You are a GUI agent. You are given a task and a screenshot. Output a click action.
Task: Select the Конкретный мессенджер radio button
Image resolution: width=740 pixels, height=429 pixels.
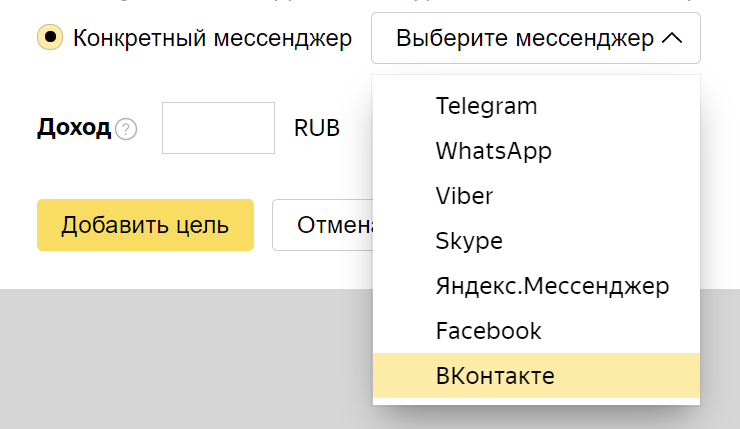[49, 38]
